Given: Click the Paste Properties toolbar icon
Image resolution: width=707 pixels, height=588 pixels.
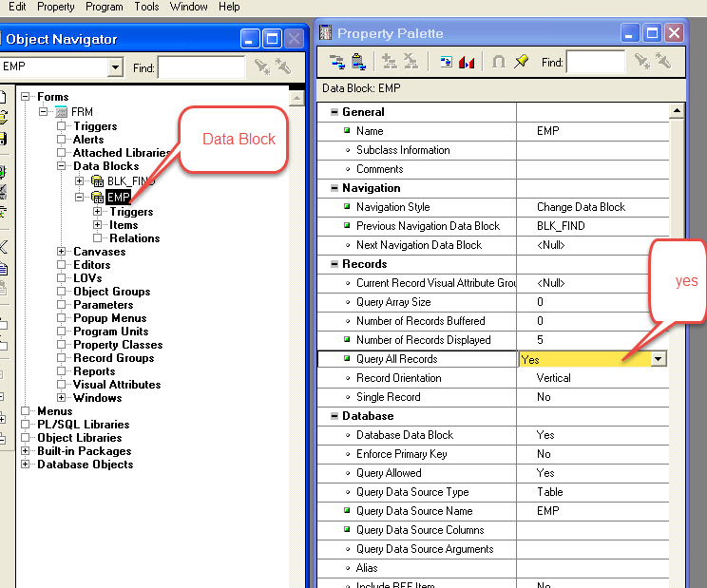Looking at the screenshot, I should tap(358, 63).
